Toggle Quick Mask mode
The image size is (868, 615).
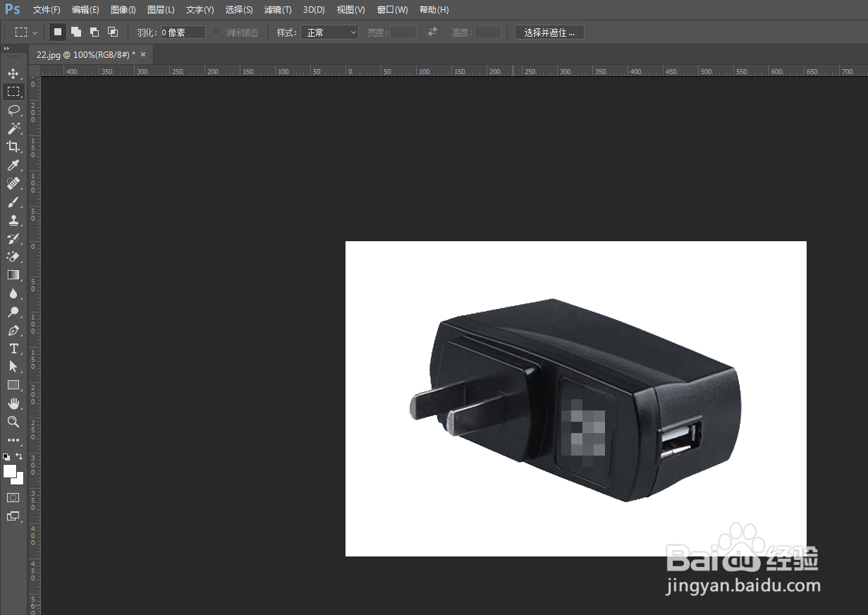point(13,498)
